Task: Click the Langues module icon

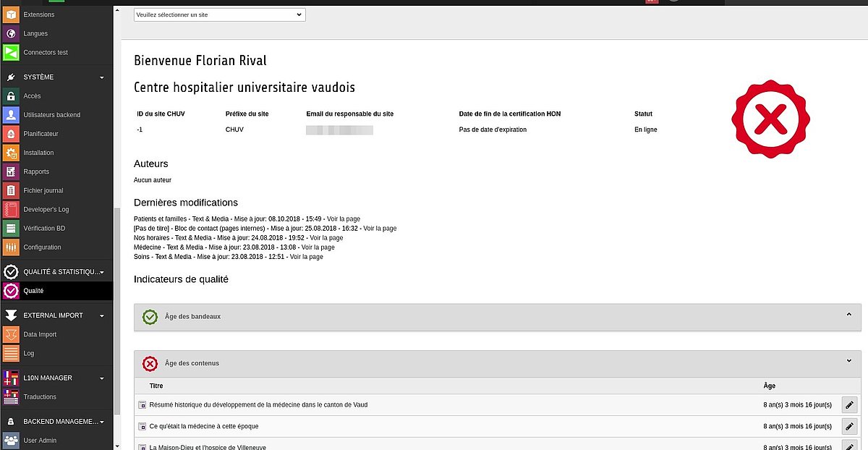Action: click(10, 33)
